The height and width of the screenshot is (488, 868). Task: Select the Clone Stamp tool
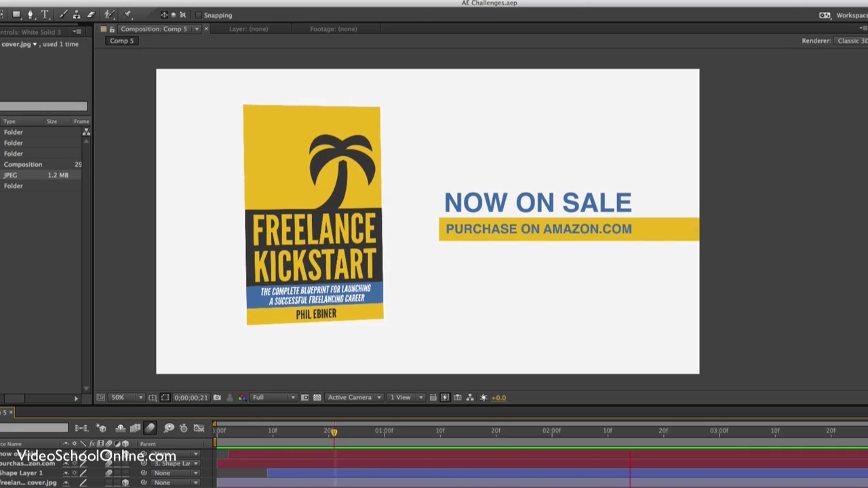pyautogui.click(x=77, y=14)
